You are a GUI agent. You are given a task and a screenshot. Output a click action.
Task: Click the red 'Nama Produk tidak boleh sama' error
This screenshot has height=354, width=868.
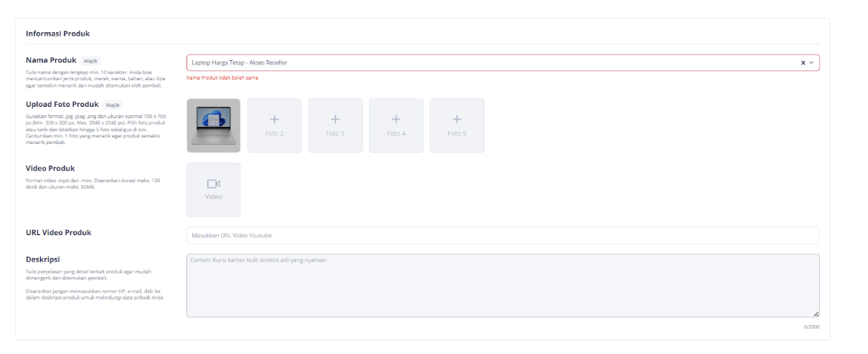(x=222, y=77)
